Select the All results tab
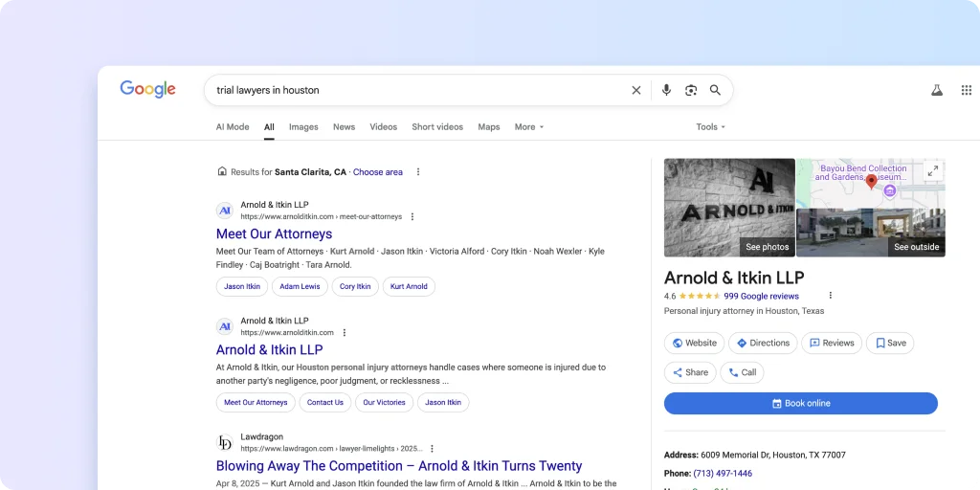980x490 pixels. click(269, 127)
